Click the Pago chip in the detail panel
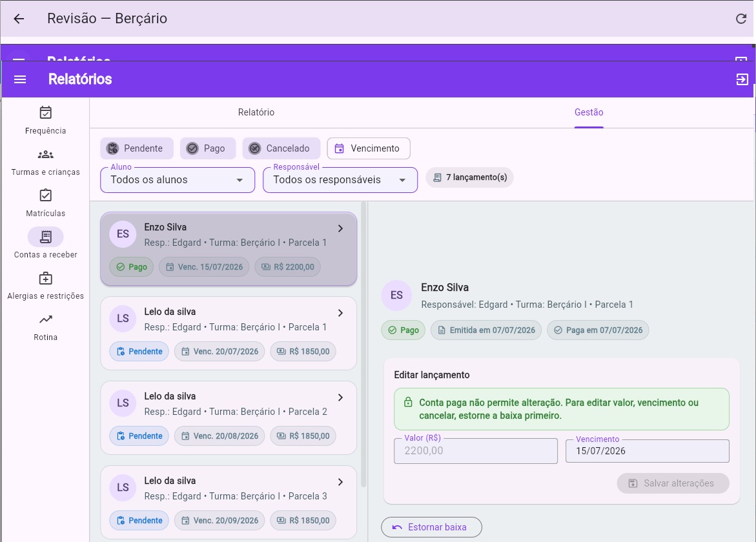 click(404, 330)
